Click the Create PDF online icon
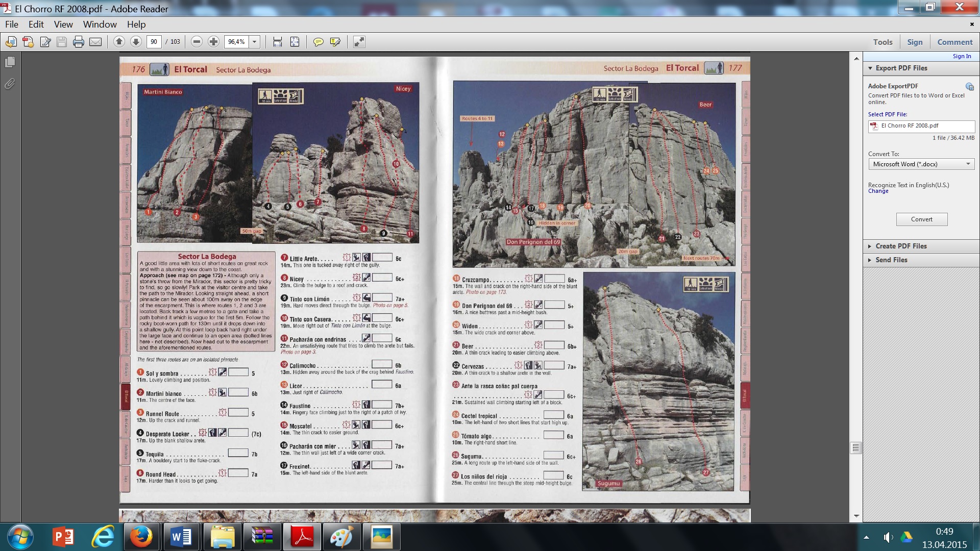Screen dimensions: 980x551 [x=28, y=42]
